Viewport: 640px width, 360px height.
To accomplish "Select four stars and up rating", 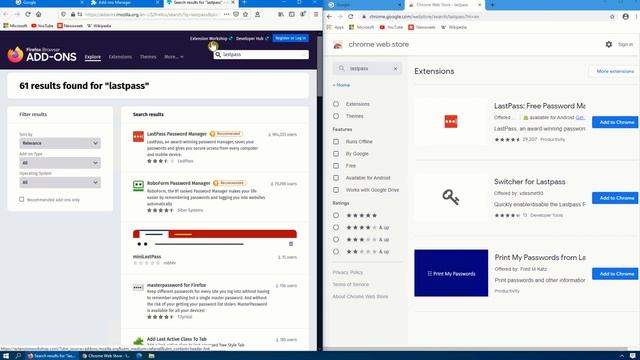I will [x=336, y=227].
